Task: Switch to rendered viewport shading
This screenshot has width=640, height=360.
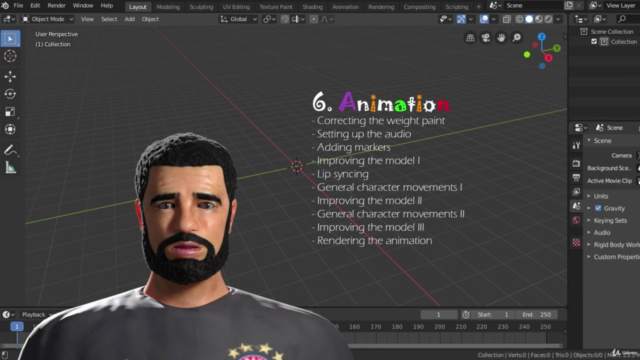Action: click(548, 19)
